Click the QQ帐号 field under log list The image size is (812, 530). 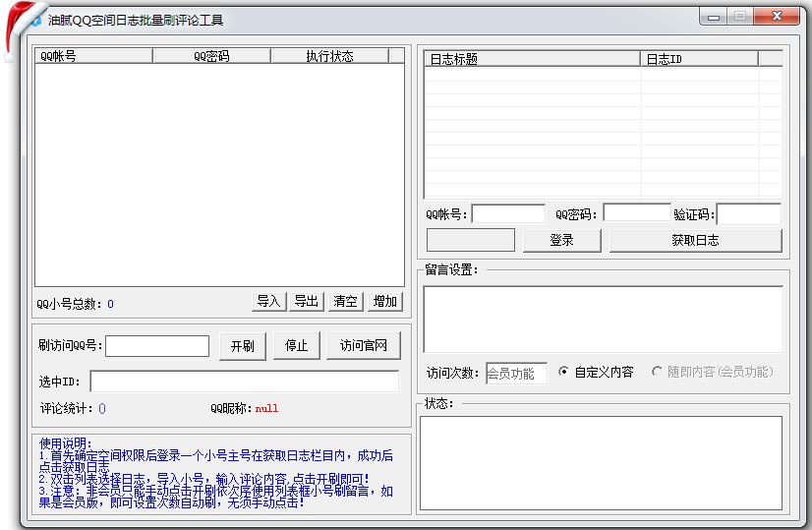coord(508,213)
